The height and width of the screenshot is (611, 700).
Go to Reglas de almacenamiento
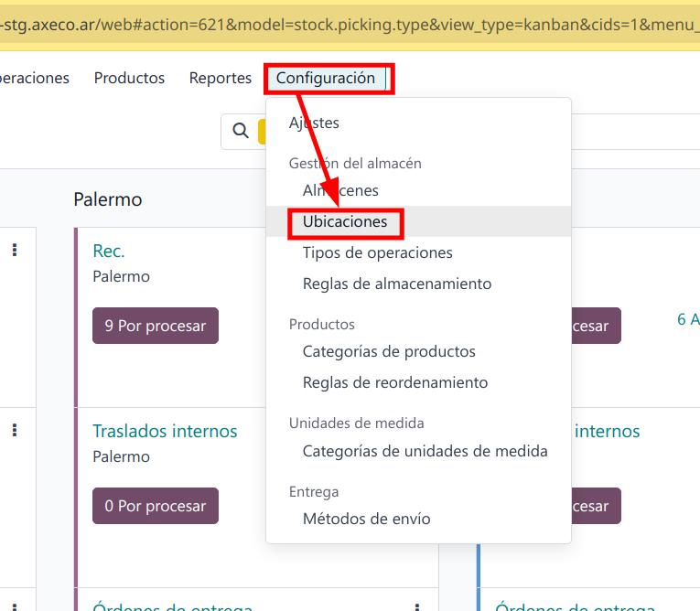[397, 284]
